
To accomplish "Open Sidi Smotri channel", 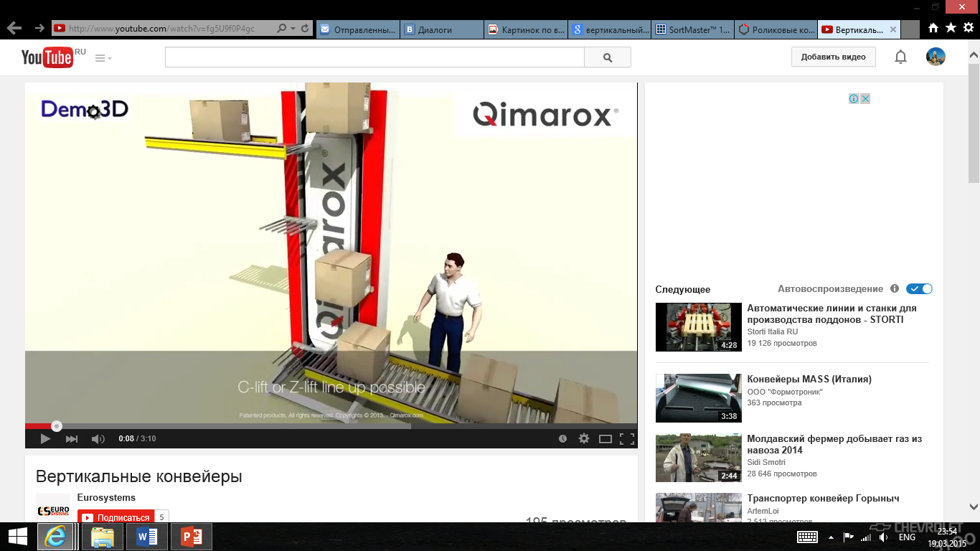I will (766, 462).
